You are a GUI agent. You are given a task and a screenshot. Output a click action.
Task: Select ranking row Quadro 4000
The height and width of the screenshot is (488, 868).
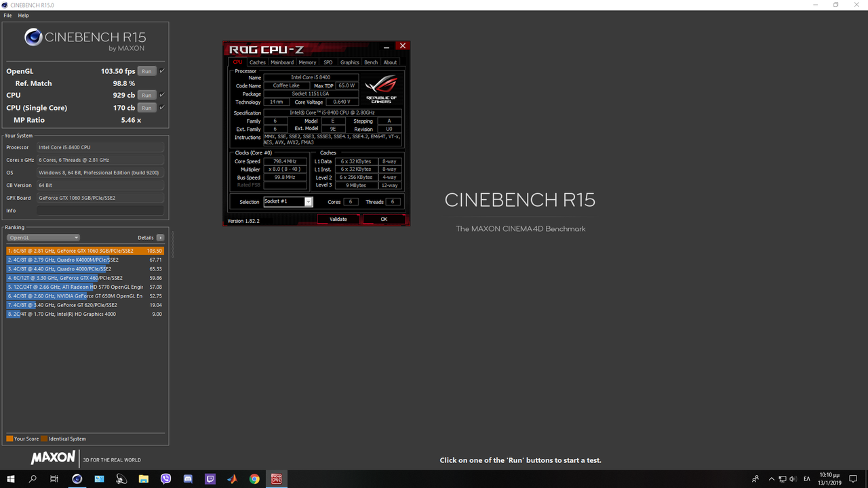pos(85,269)
